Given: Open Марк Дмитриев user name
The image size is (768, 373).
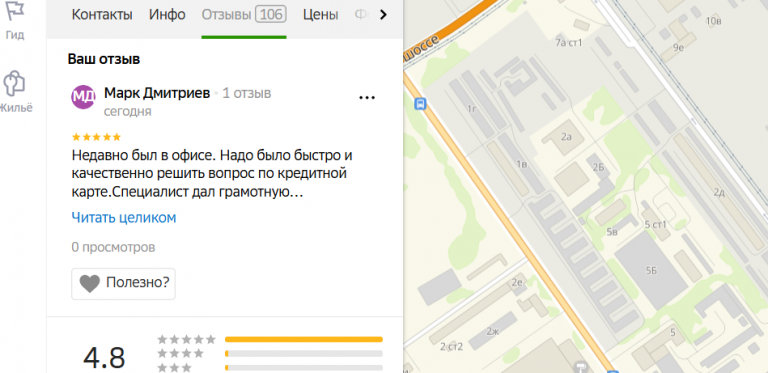Looking at the screenshot, I should (x=157, y=93).
